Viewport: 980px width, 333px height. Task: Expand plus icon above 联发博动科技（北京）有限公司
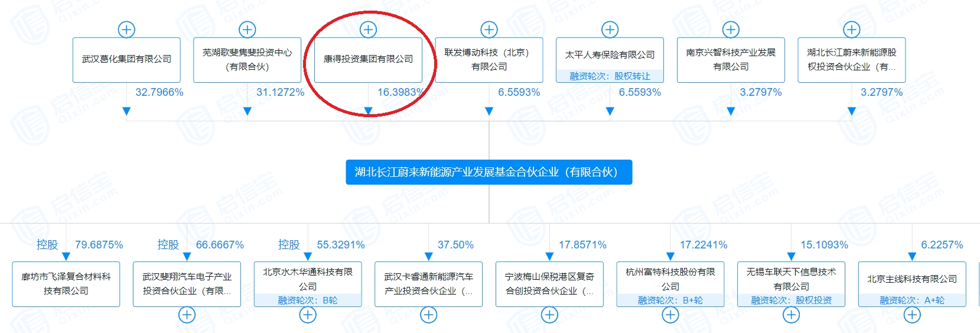(489, 30)
